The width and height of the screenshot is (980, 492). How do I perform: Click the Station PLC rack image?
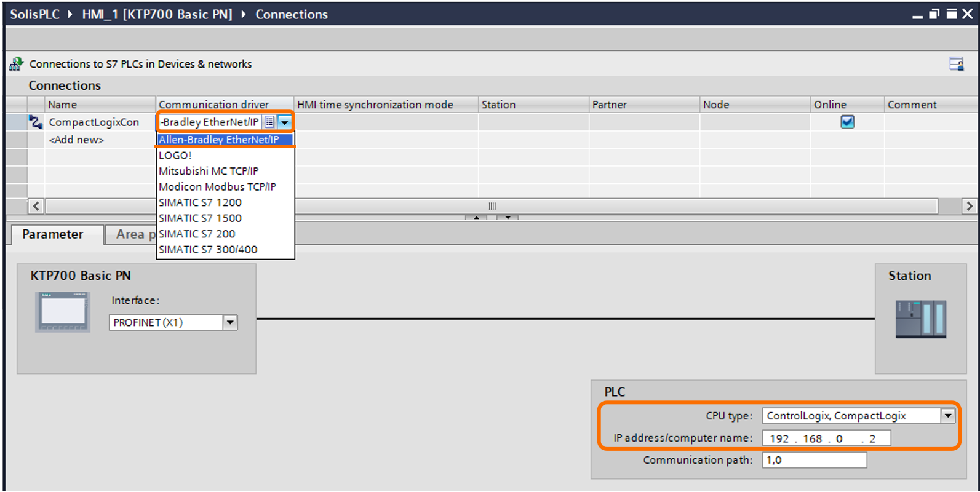[x=920, y=319]
